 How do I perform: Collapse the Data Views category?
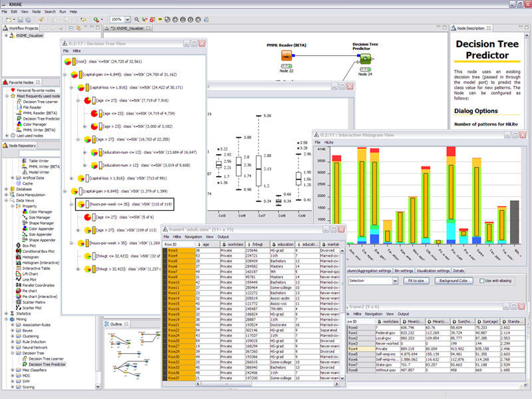(6, 201)
